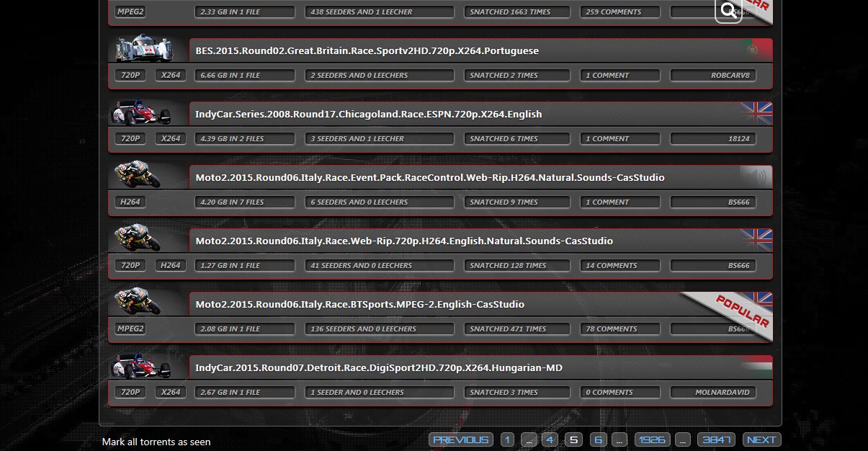Screen dimensions: 868x451
Task: Jump to last page 3847
Action: [x=717, y=439]
